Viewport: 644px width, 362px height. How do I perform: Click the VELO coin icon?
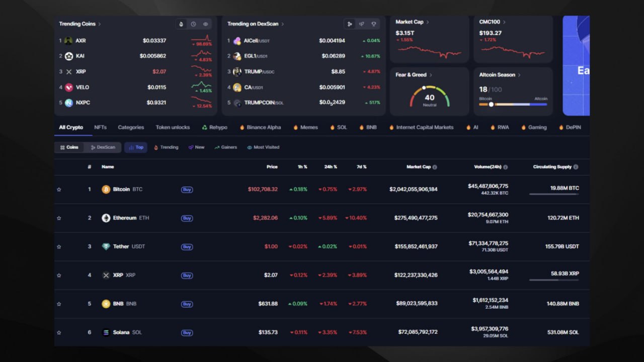click(68, 87)
